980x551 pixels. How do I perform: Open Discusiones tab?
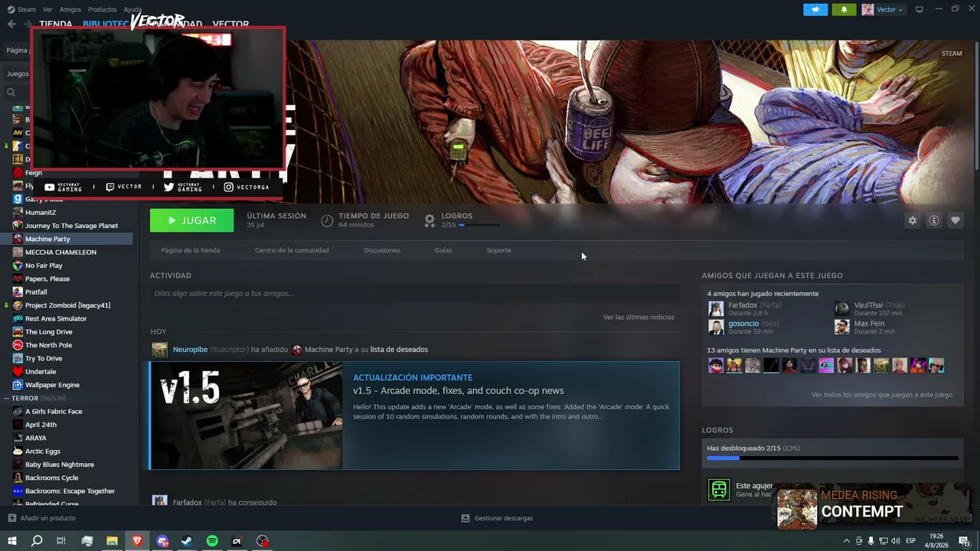(382, 250)
